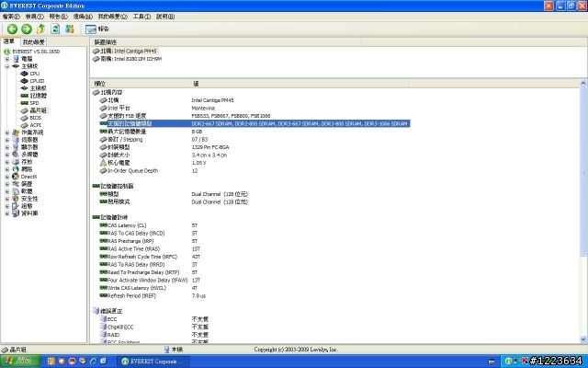
Task: Click the scrollbar down arrow of details list
Action: pyautogui.click(x=582, y=339)
